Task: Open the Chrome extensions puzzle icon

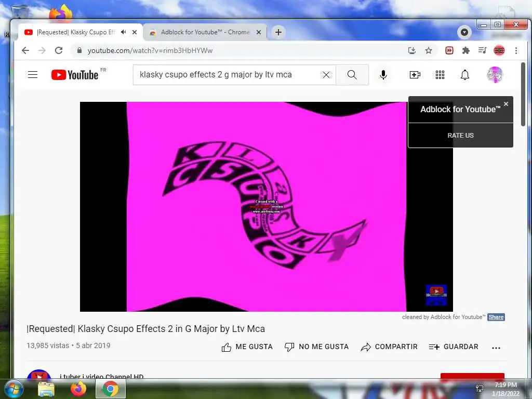Action: click(466, 50)
